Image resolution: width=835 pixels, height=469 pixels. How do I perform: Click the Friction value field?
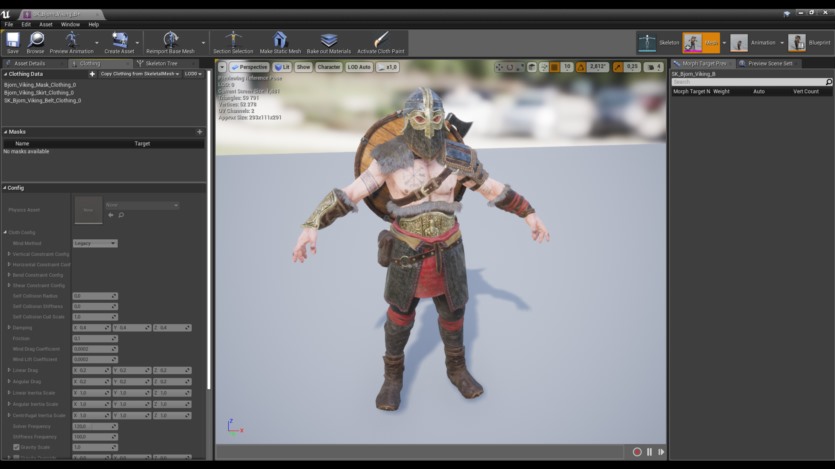95,339
